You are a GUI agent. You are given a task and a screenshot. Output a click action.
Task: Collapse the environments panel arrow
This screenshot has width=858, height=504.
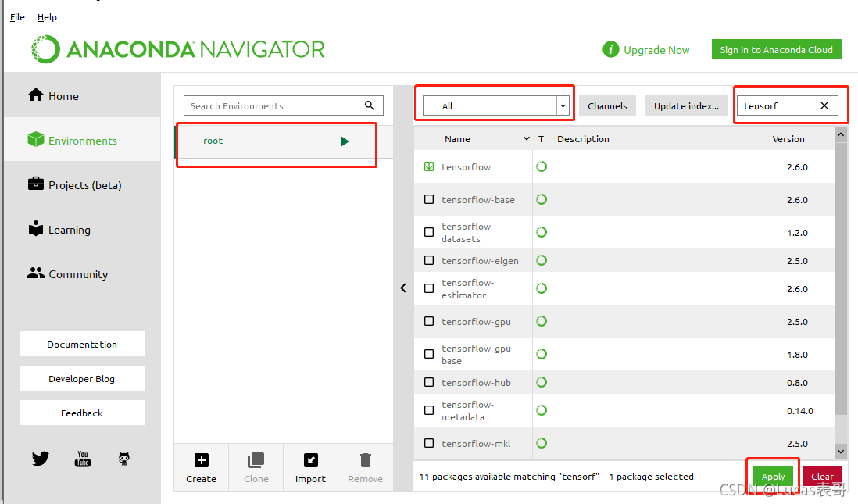point(403,288)
